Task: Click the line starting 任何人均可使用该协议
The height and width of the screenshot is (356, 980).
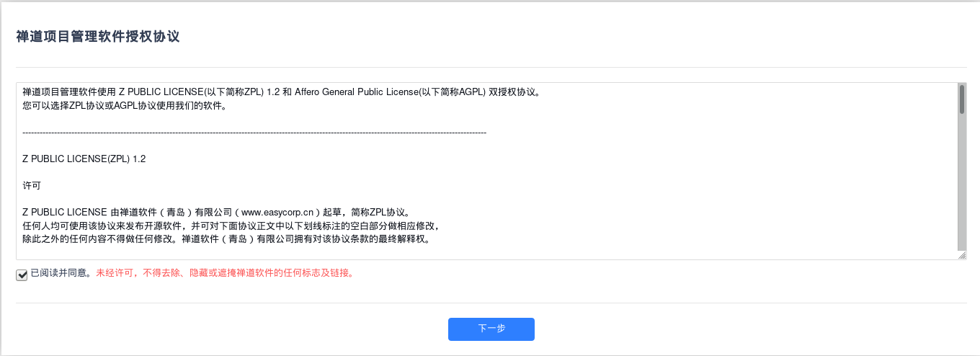Action: tap(231, 225)
